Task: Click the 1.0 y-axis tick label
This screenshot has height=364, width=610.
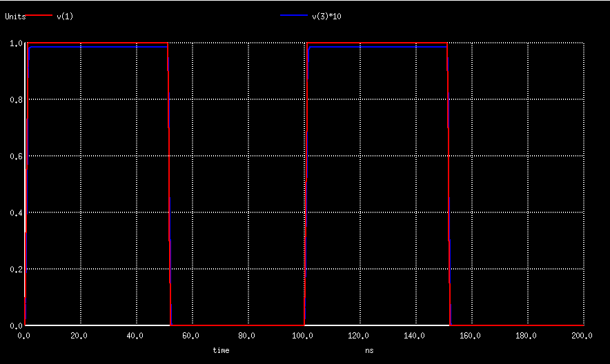Action: pyautogui.click(x=16, y=43)
